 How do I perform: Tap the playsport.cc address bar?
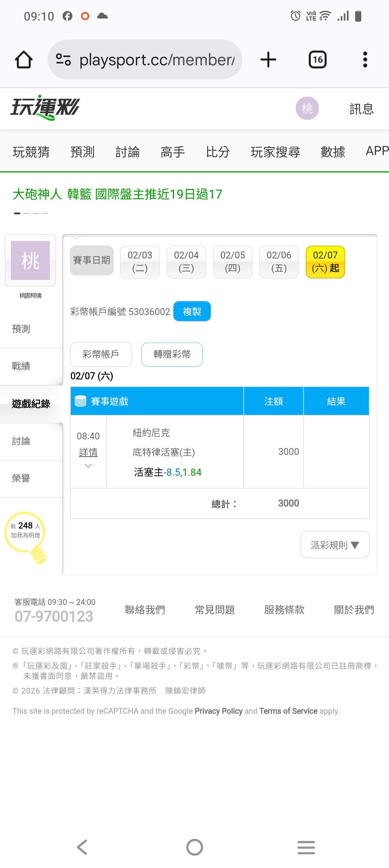coord(157,59)
